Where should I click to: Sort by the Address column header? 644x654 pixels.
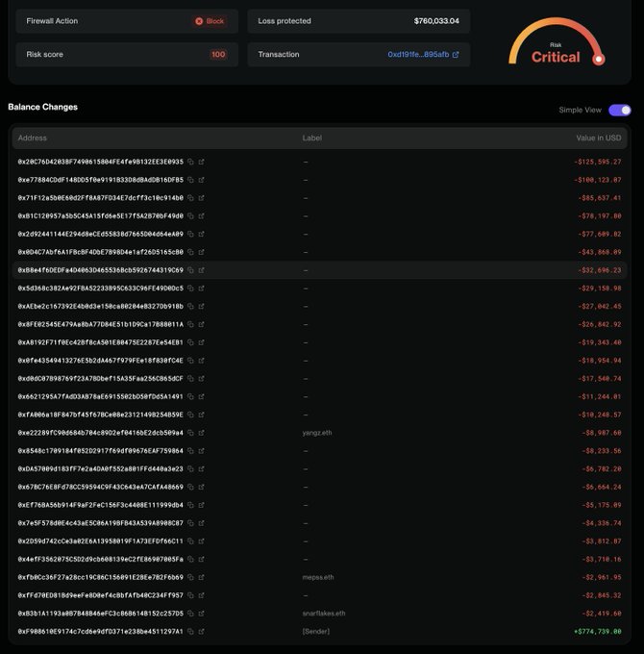pos(32,138)
